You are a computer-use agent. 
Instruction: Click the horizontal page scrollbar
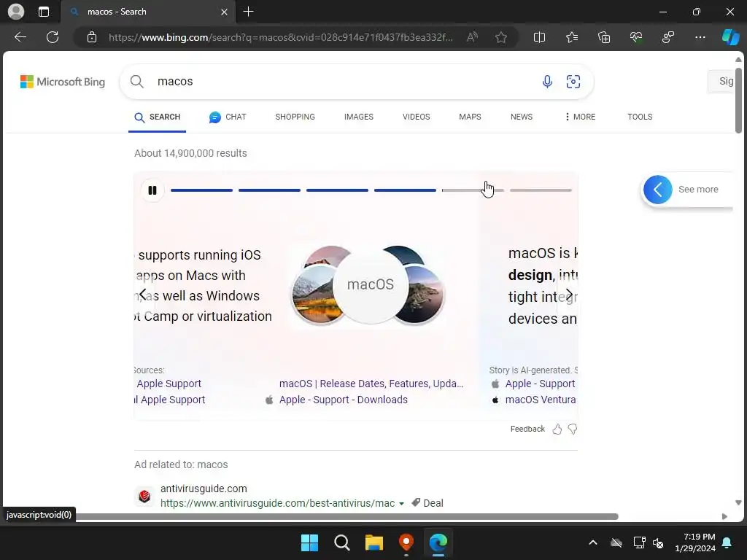pyautogui.click(x=347, y=517)
